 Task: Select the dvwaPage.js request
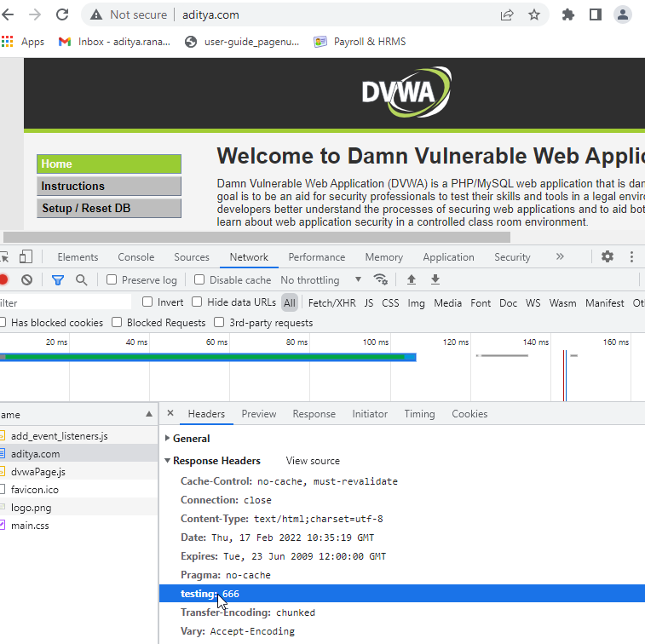pos(78,472)
